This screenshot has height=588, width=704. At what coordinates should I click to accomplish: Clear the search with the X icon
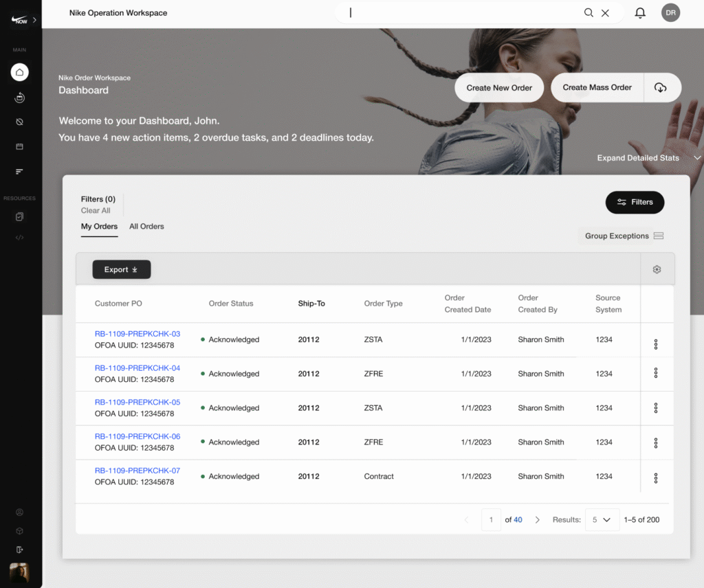pyautogui.click(x=605, y=12)
